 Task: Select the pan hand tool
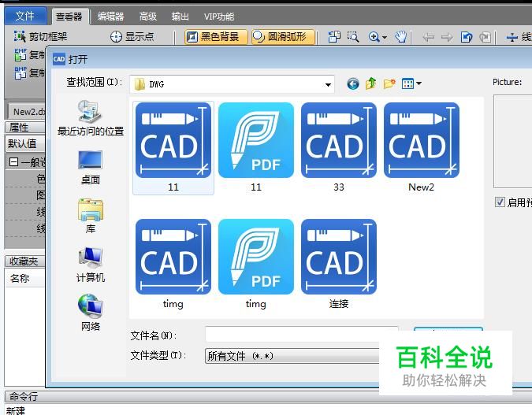(x=401, y=36)
